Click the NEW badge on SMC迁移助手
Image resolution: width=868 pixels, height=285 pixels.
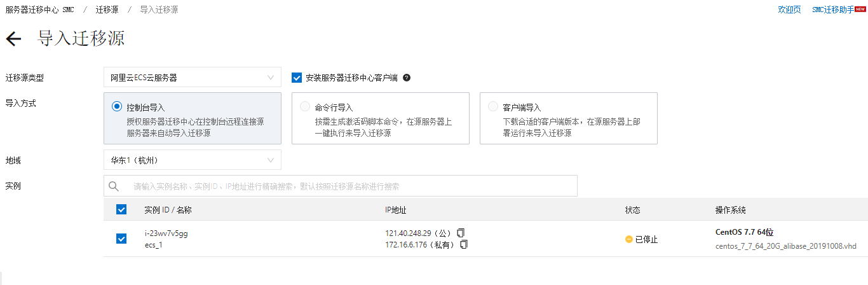click(x=860, y=10)
